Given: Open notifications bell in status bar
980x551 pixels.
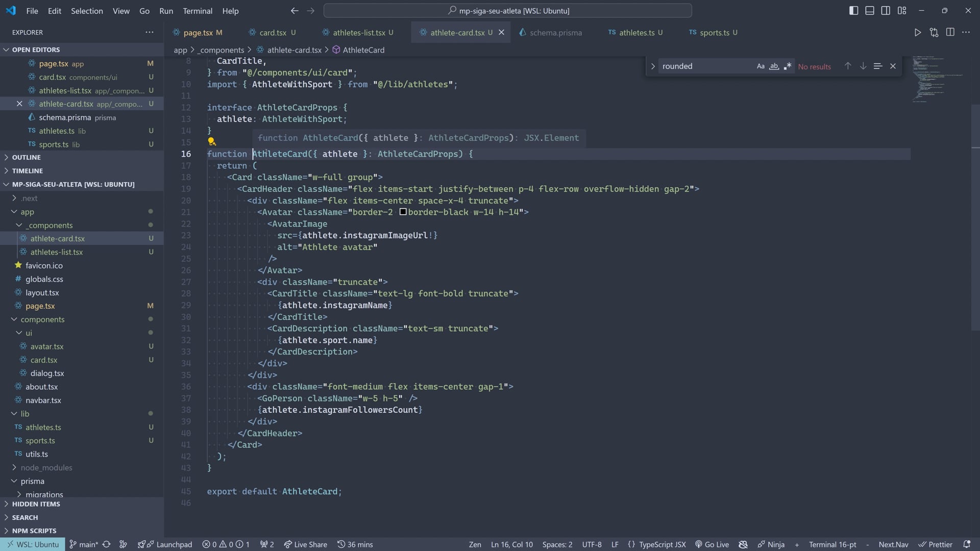Looking at the screenshot, I should pos(966,544).
